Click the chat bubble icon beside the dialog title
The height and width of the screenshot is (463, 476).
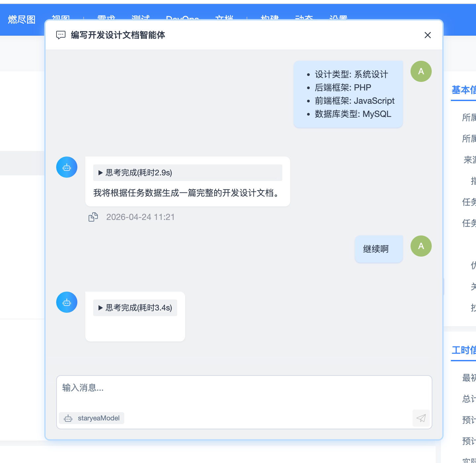(61, 35)
